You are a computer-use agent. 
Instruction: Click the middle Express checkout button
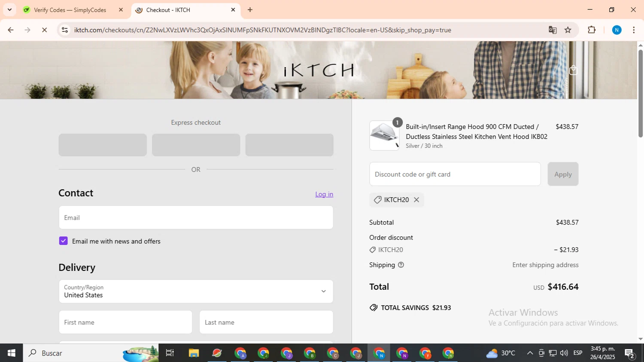click(196, 145)
